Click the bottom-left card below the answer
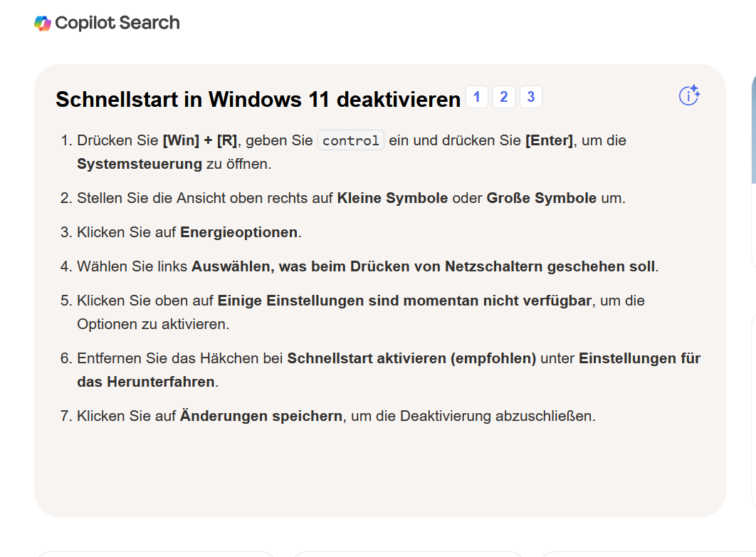 (x=155, y=553)
